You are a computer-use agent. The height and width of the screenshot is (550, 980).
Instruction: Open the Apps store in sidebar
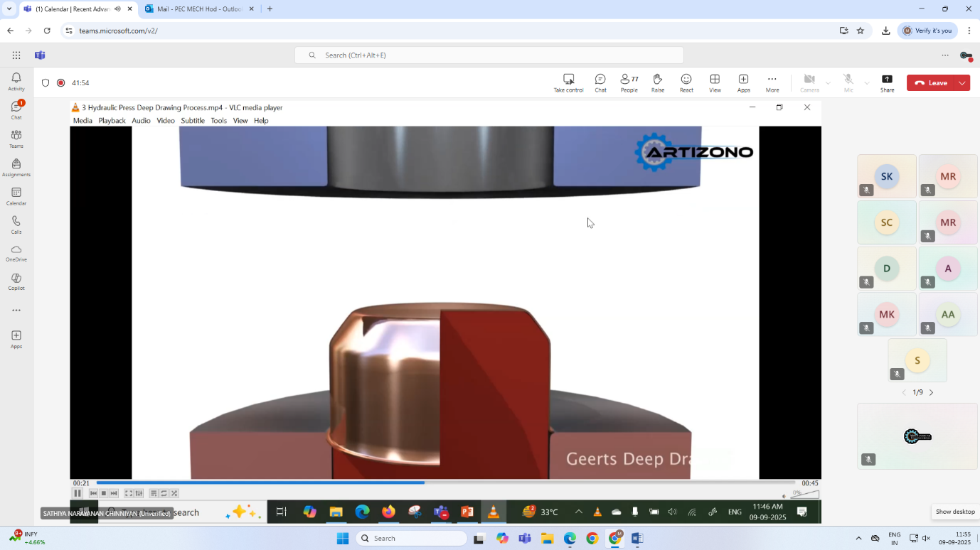(x=16, y=339)
